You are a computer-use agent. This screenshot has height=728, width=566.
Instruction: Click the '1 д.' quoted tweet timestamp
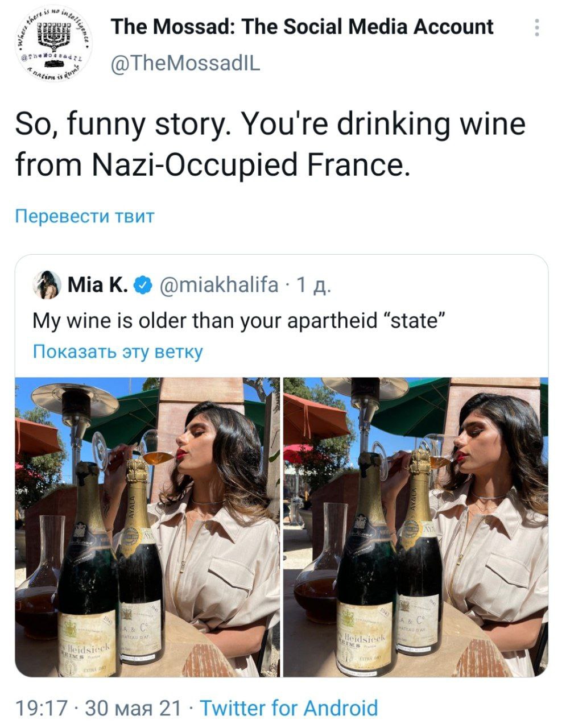pos(312,285)
